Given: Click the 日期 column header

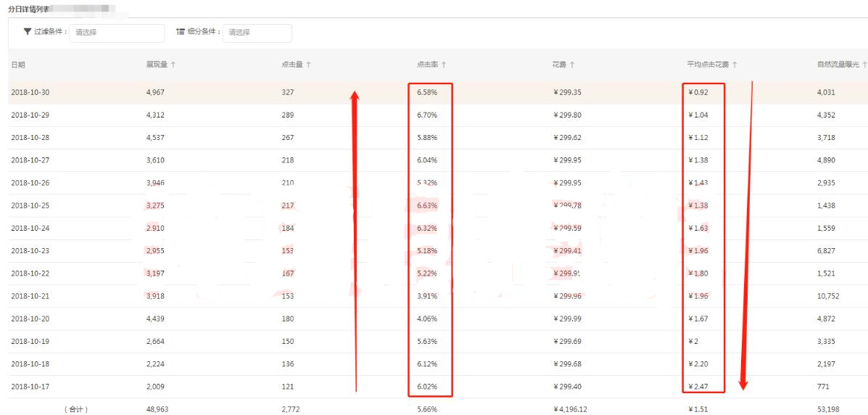Looking at the screenshot, I should [x=17, y=65].
